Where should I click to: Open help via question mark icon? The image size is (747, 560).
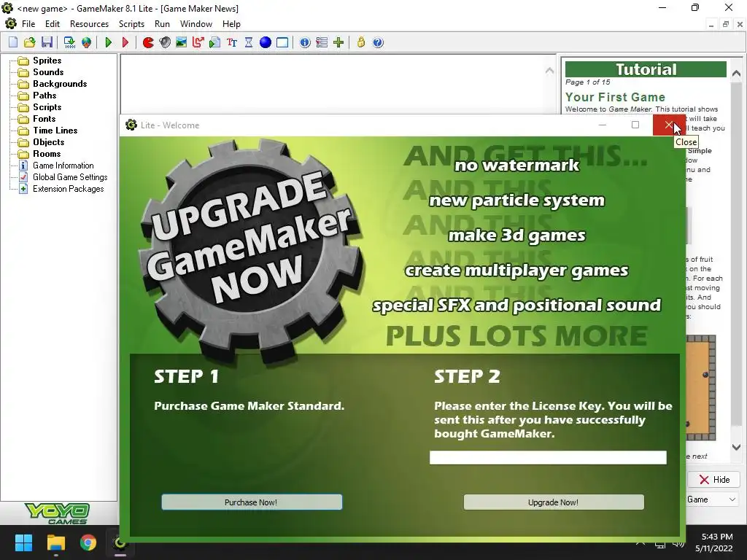click(378, 42)
